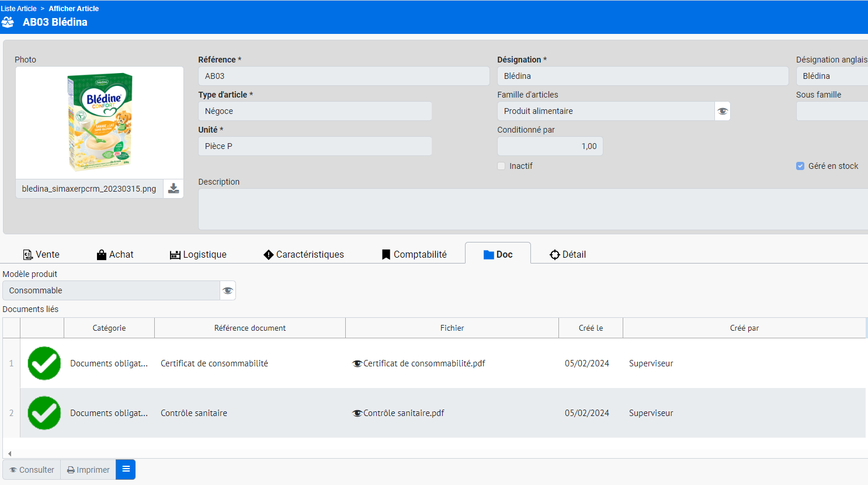Click the Blédine product photo thumbnail
Viewport: 868px width, 485px height.
99,122
